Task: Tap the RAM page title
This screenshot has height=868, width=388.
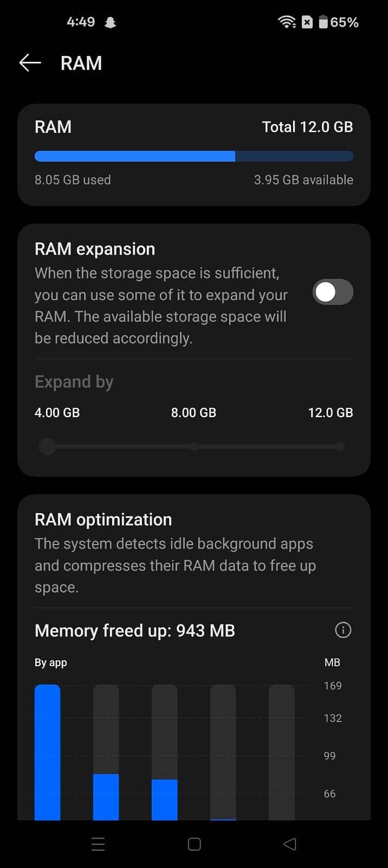Action: click(x=81, y=63)
